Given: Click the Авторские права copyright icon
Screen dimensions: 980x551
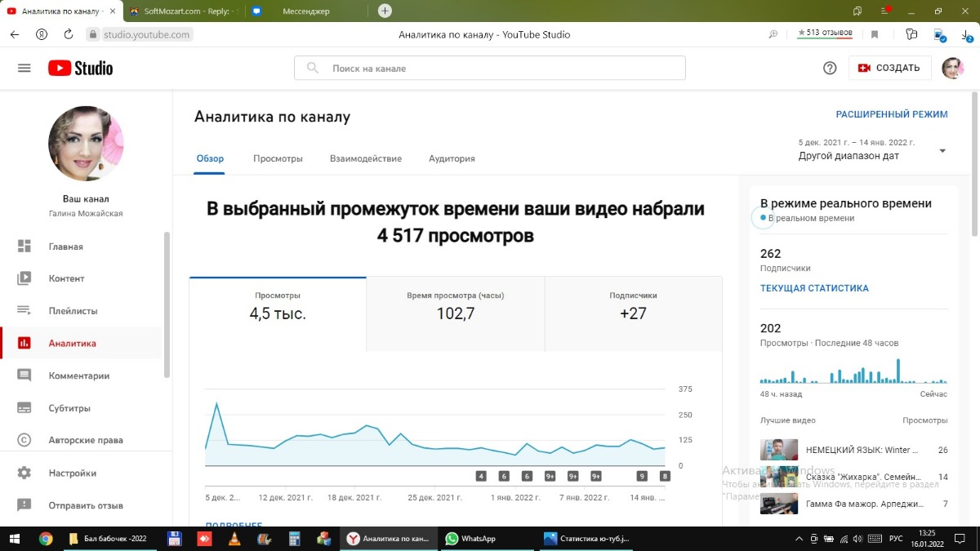Looking at the screenshot, I should click(24, 440).
